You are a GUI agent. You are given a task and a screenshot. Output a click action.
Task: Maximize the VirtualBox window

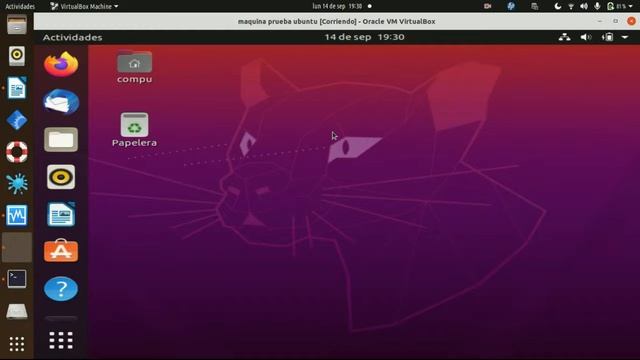click(616, 21)
